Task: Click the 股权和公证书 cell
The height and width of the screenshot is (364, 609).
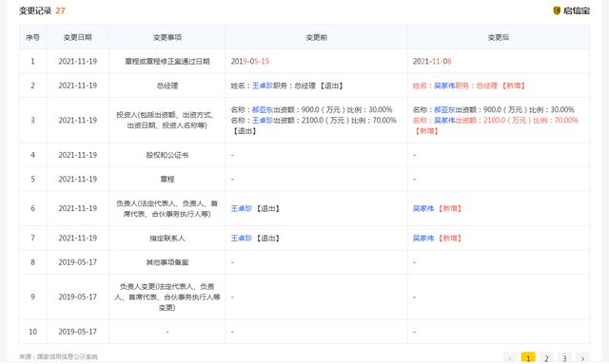Action: tap(167, 155)
